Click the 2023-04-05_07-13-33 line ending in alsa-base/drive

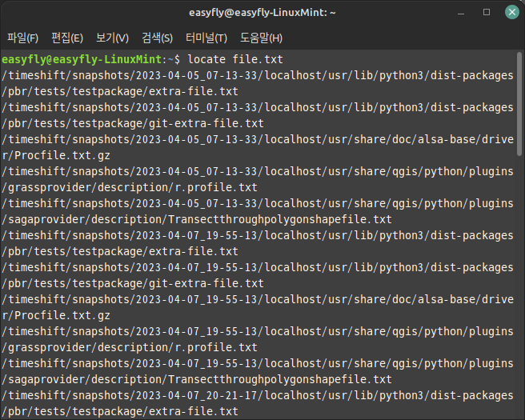click(x=258, y=139)
